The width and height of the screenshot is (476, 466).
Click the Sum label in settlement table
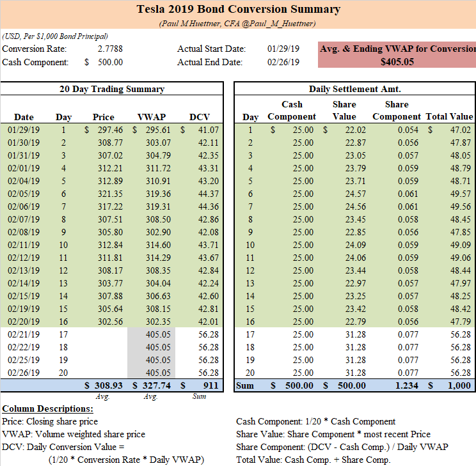pos(245,385)
